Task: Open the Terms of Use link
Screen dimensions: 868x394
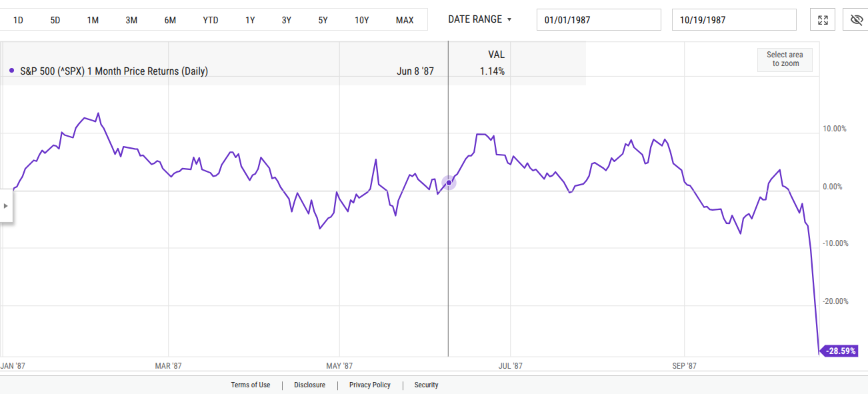Action: click(x=251, y=385)
